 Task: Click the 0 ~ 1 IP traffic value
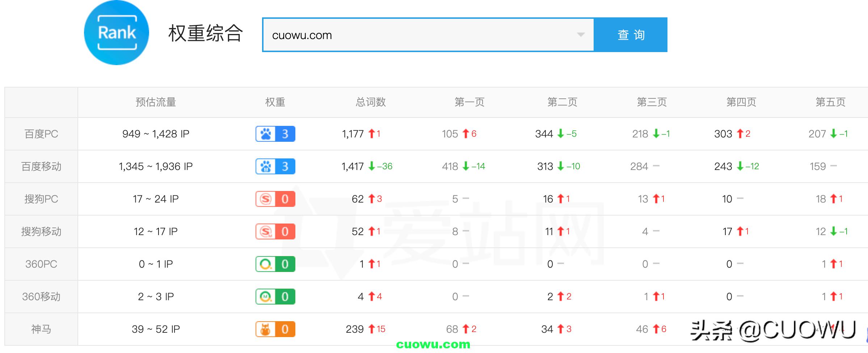156,264
